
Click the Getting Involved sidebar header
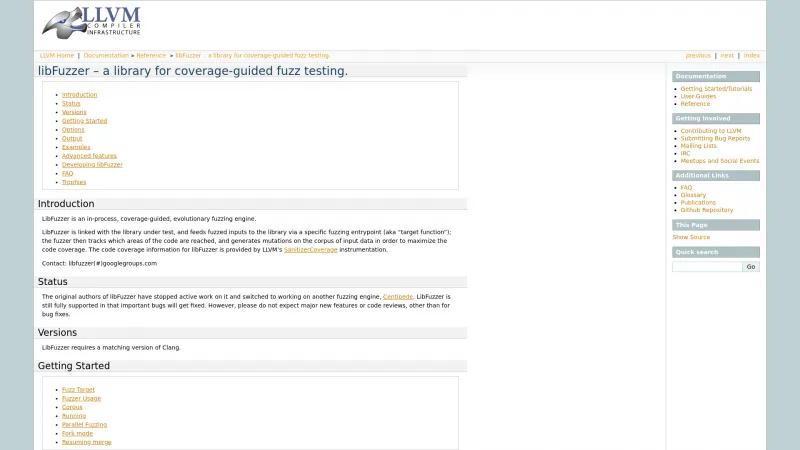716,118
